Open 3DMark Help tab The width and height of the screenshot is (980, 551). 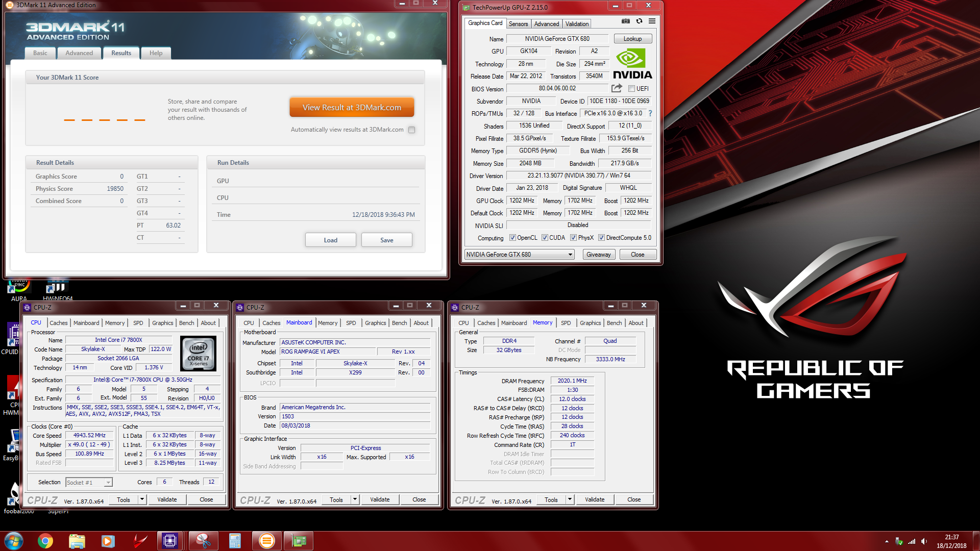156,53
